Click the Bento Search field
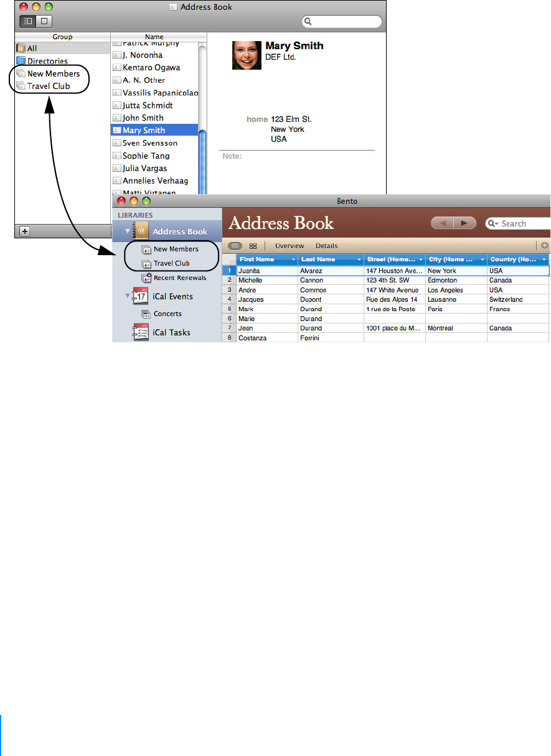Image resolution: width=551 pixels, height=756 pixels. pos(518,223)
